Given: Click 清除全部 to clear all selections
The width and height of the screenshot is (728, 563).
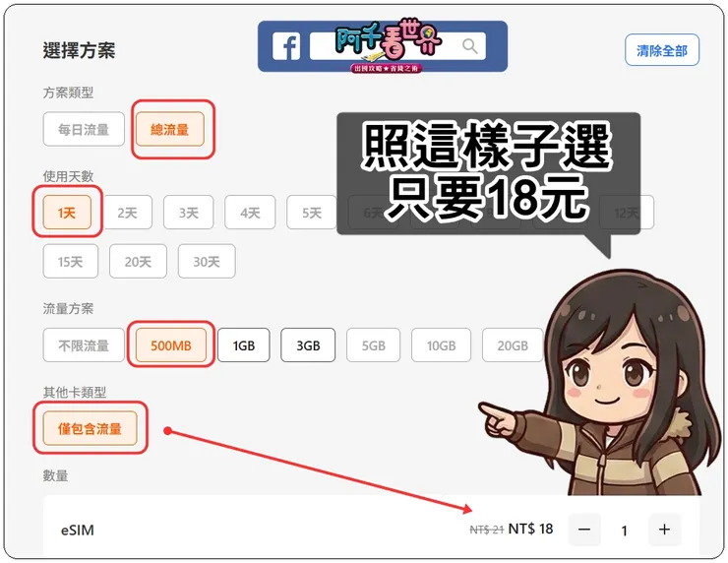Looking at the screenshot, I should point(662,50).
